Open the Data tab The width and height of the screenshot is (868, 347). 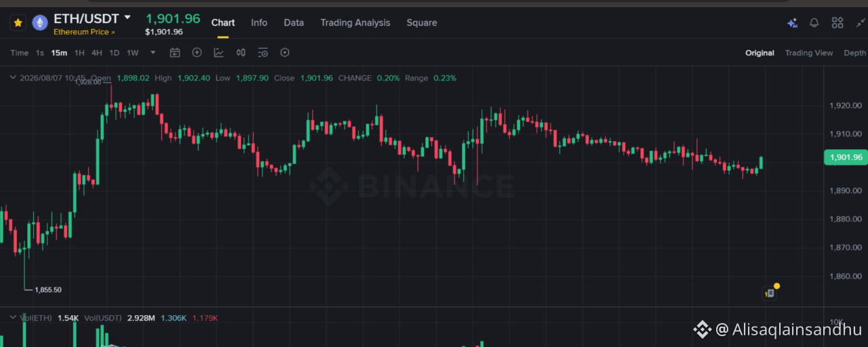pos(294,22)
